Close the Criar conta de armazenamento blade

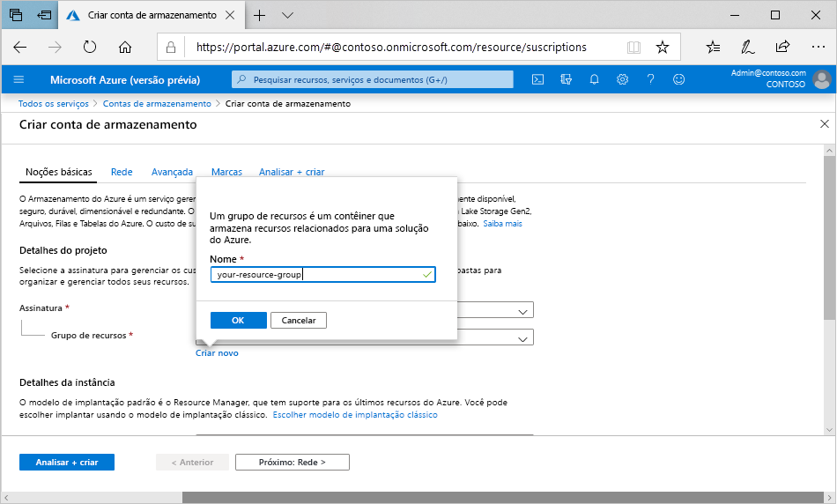pyautogui.click(x=824, y=124)
